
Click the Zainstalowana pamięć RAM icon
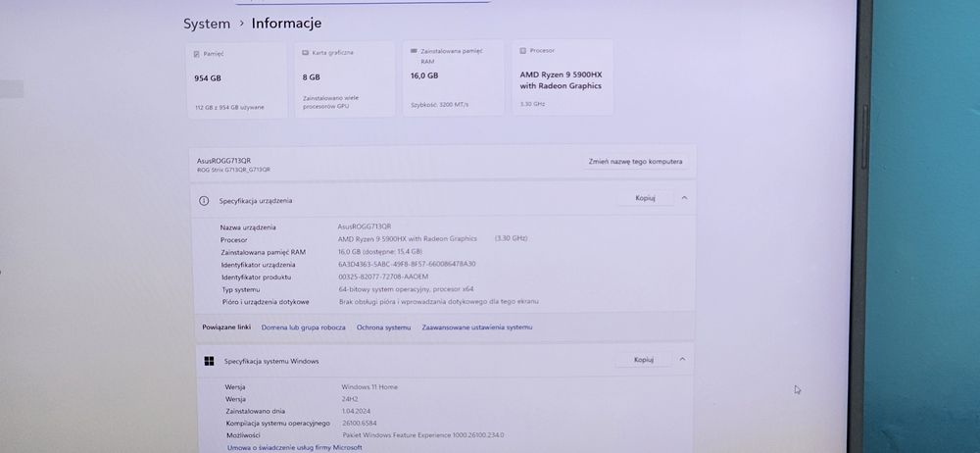tap(414, 51)
